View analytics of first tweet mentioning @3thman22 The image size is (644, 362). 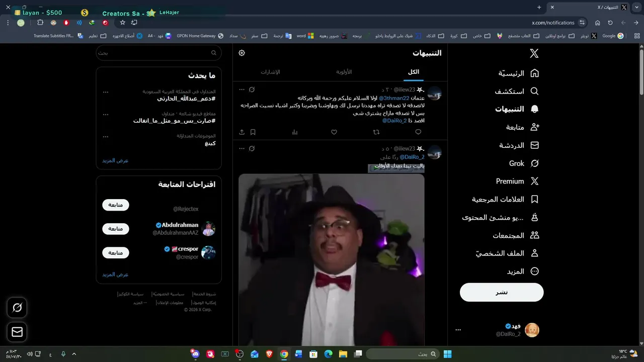point(295,132)
